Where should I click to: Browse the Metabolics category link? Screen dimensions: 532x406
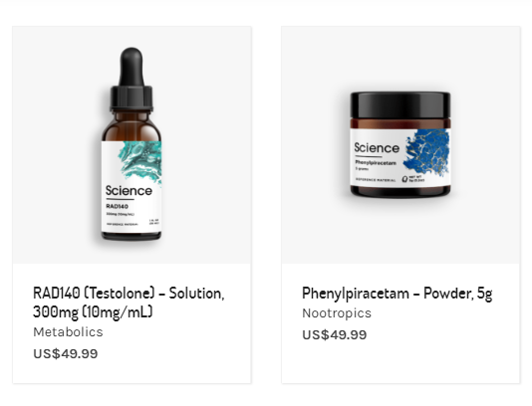click(x=68, y=332)
